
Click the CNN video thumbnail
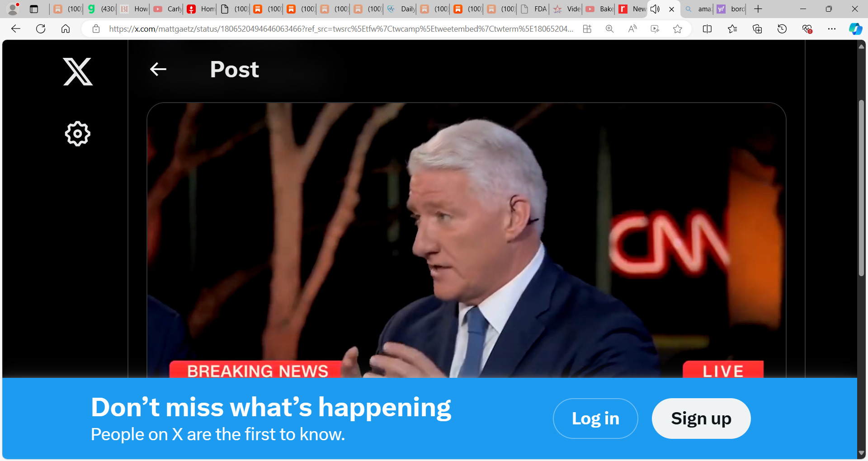coord(466,240)
